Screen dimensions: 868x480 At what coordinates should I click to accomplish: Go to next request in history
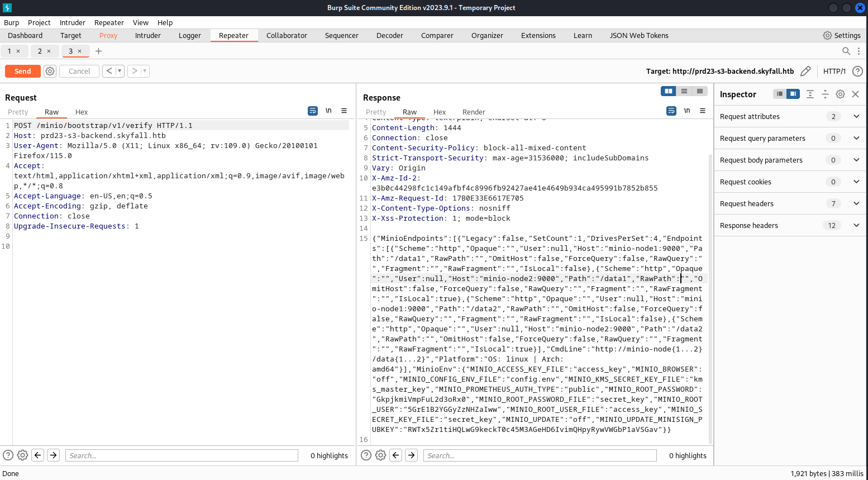pos(134,71)
